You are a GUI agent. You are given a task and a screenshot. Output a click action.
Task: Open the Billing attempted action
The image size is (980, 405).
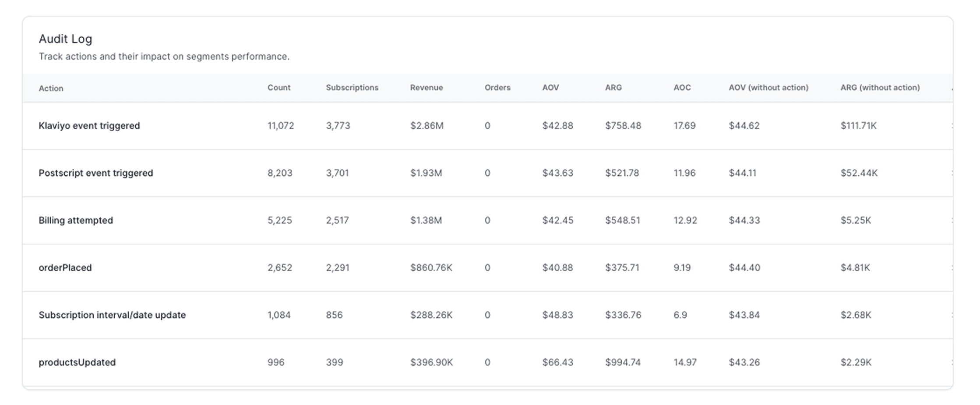pos(76,220)
